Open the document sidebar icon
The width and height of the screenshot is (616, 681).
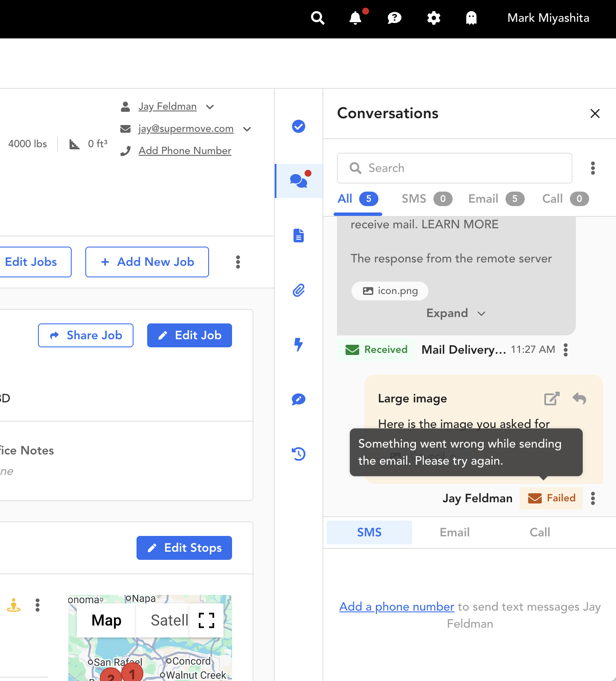pyautogui.click(x=299, y=236)
